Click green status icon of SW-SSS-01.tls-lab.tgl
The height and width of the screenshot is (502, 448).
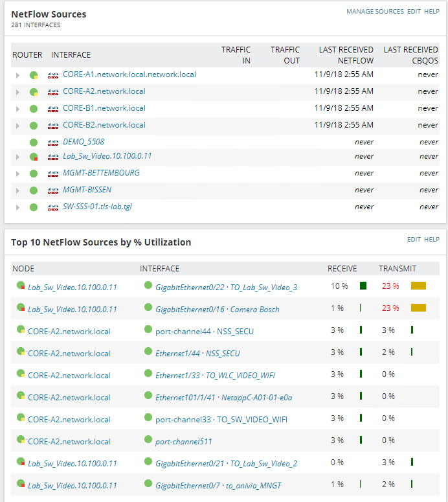pyautogui.click(x=34, y=207)
